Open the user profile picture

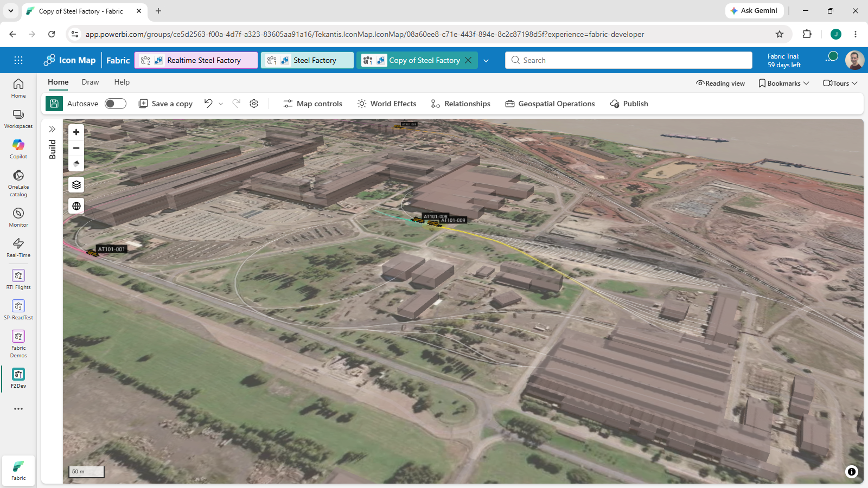point(854,60)
